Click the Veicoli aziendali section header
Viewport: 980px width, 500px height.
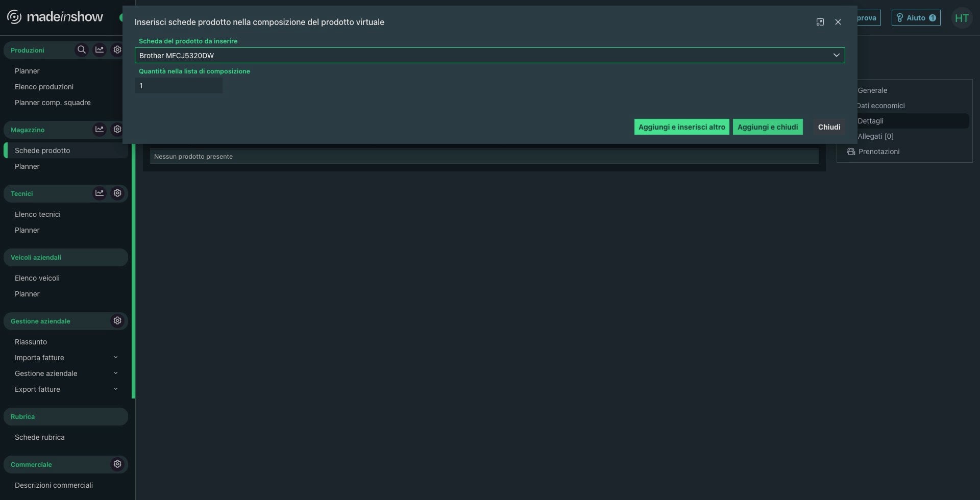66,257
